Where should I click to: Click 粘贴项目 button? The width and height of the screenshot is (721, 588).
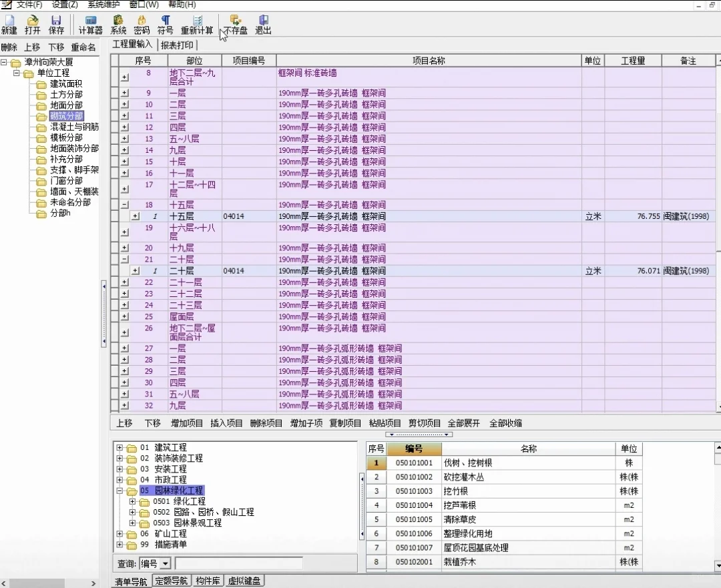(385, 423)
